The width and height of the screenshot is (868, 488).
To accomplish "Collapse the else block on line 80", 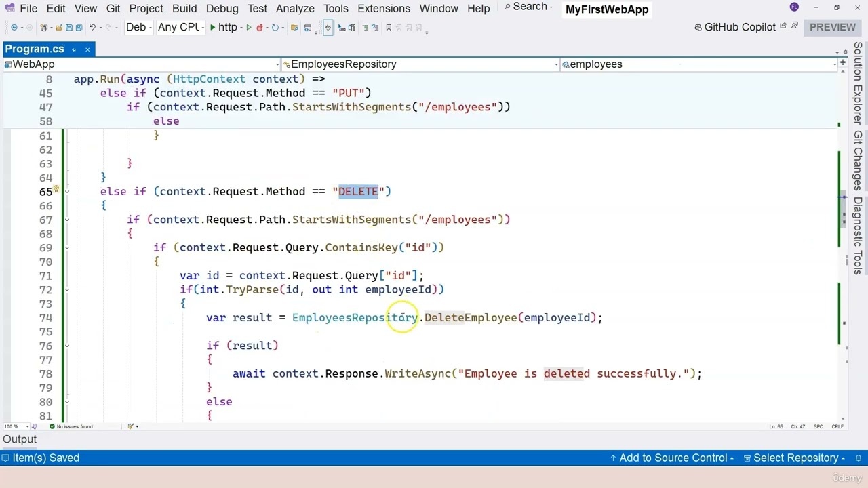I will click(x=66, y=402).
